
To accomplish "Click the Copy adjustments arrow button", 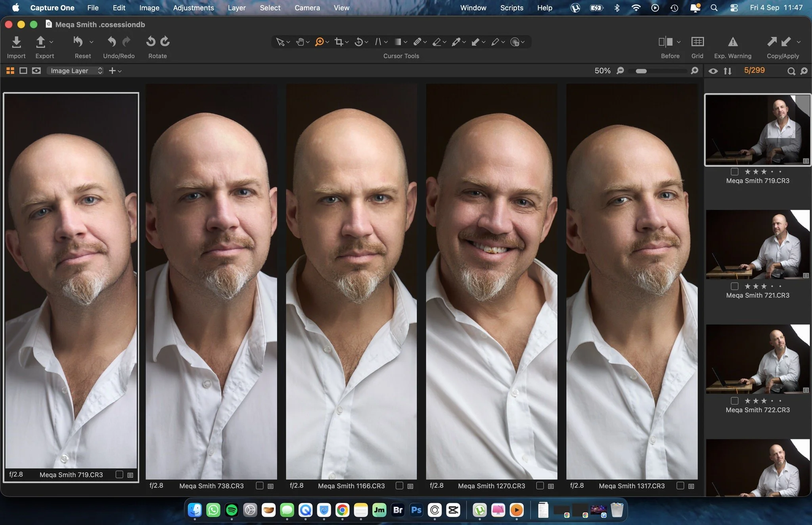I will 772,41.
